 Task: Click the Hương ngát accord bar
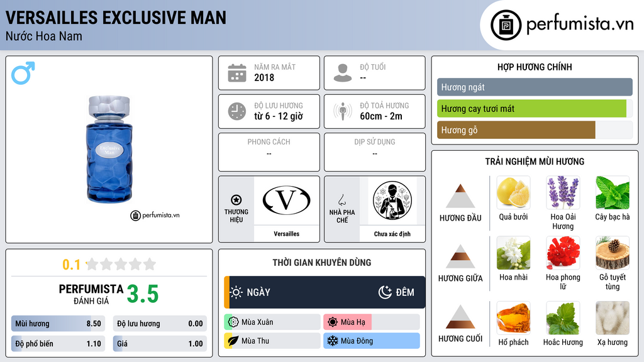535,87
